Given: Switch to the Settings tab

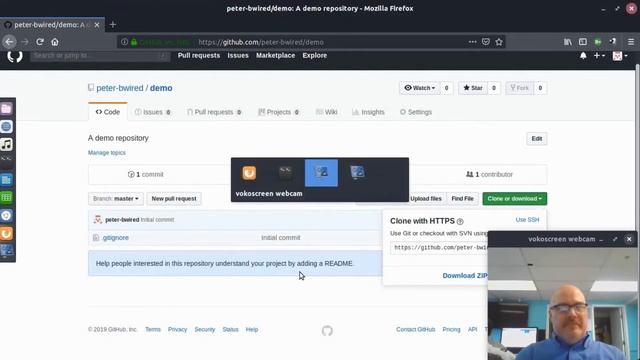Looking at the screenshot, I should coord(416,112).
